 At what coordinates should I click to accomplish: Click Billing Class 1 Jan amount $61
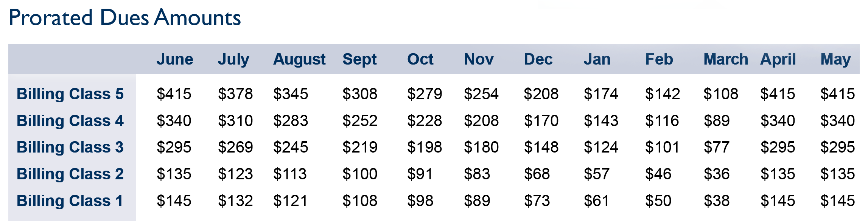pos(596,201)
